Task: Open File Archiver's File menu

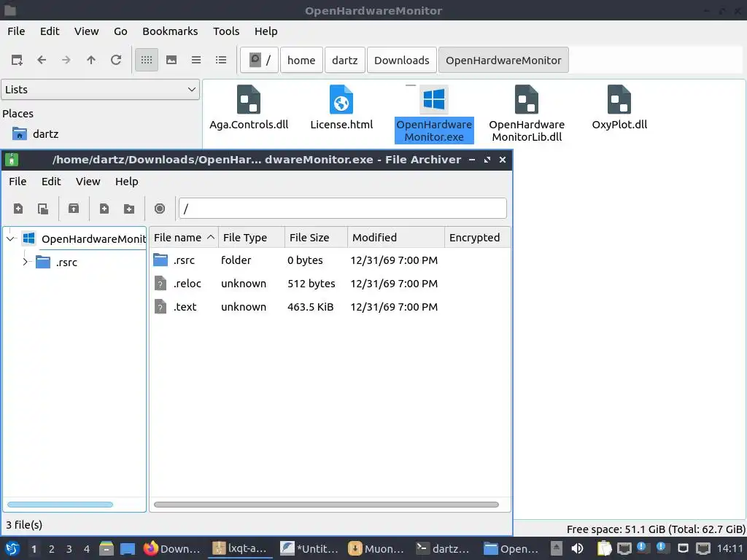Action: [18, 182]
